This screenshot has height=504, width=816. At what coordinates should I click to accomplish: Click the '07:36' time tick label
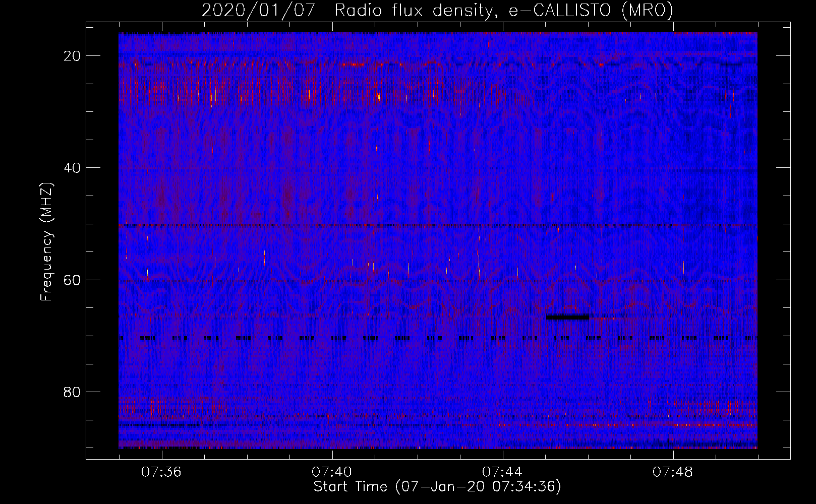161,472
